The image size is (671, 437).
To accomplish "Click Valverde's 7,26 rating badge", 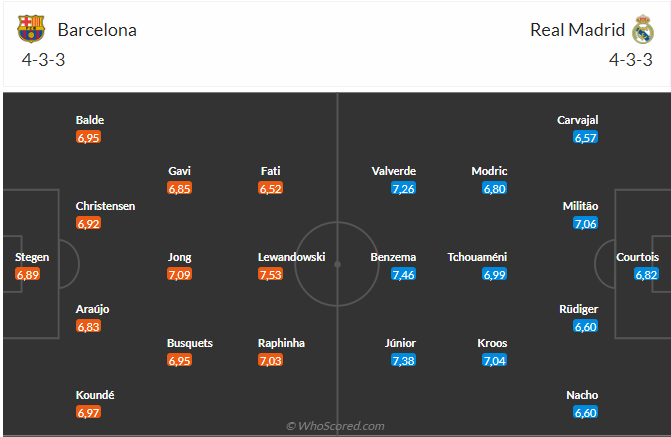I will pyautogui.click(x=403, y=188).
